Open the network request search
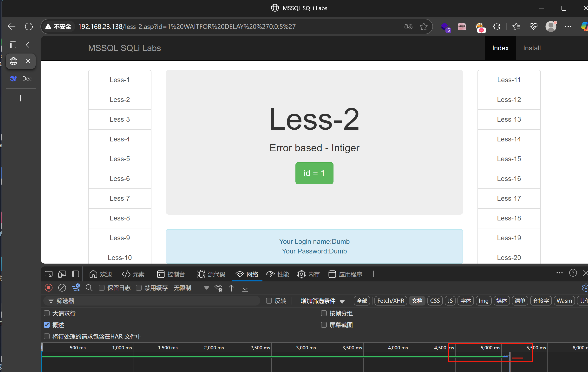Screen dimensions: 588x372 click(x=89, y=288)
